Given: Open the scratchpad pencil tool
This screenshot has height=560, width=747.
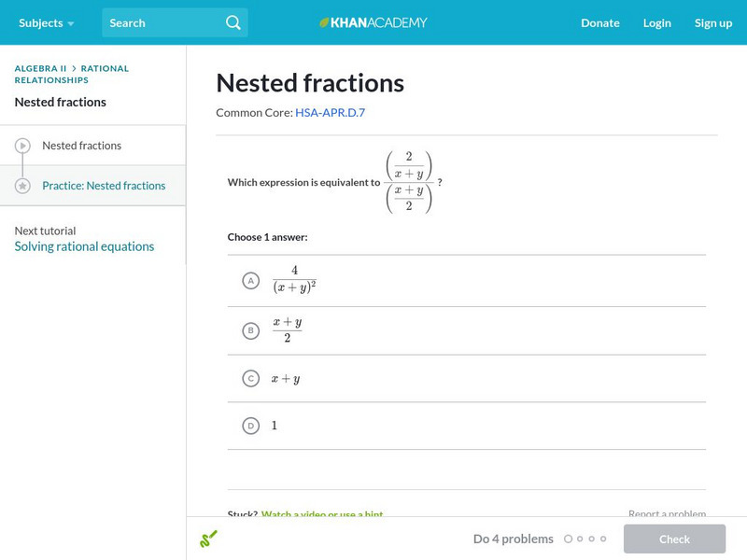Looking at the screenshot, I should 208,539.
